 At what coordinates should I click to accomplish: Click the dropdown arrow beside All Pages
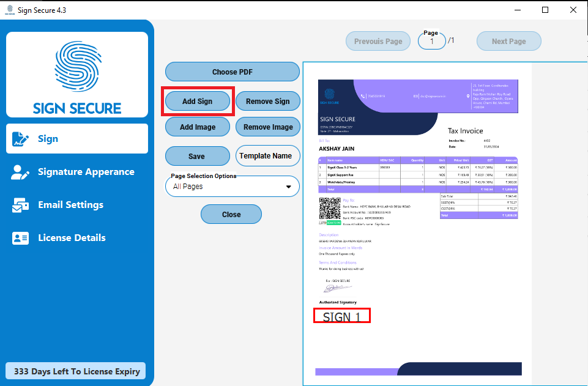(288, 187)
